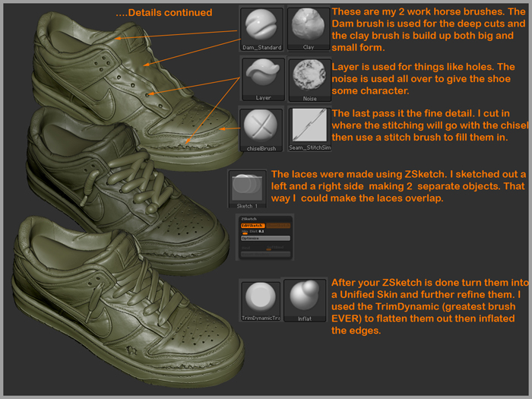
Task: Pick the Layer brush
Action: pos(263,79)
